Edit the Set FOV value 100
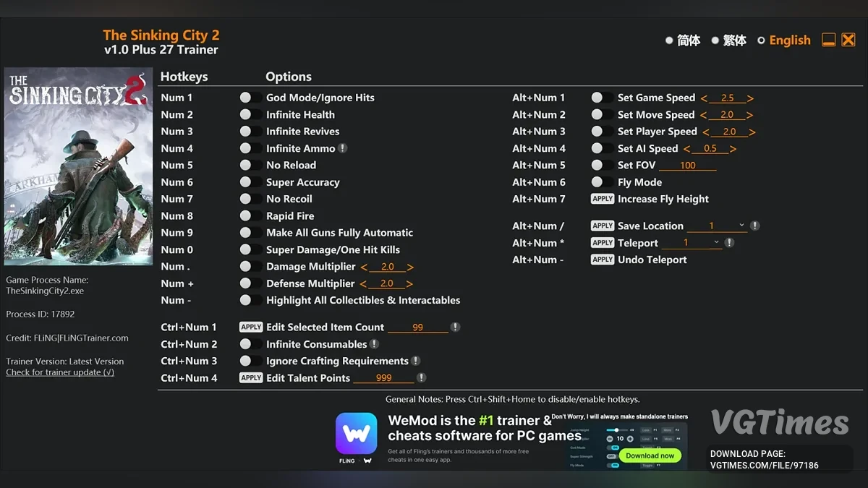 (x=687, y=165)
